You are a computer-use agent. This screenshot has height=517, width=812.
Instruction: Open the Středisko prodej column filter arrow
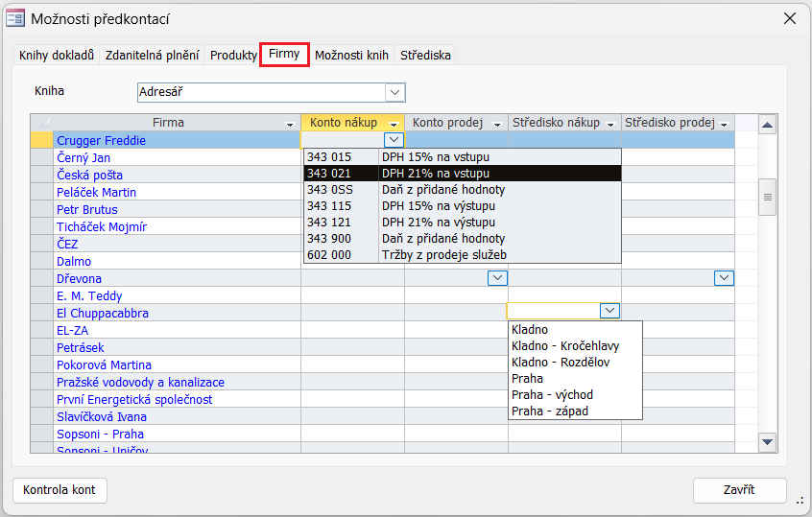(724, 124)
